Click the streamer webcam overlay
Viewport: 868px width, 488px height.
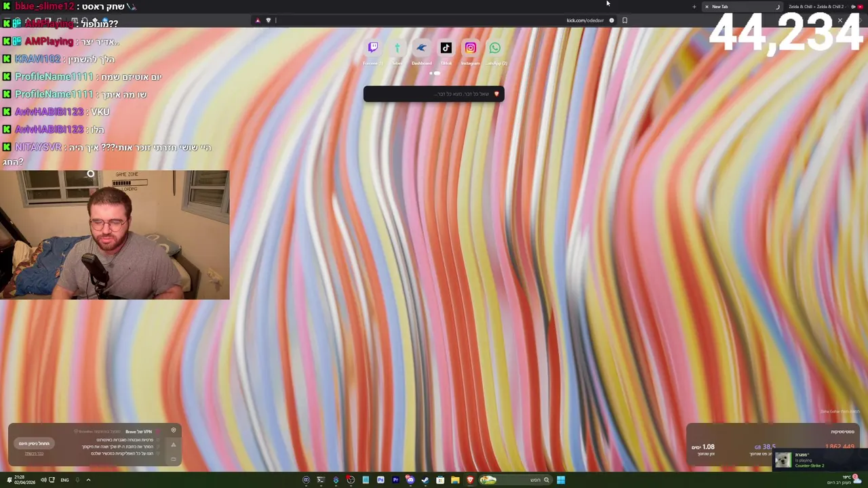115,235
